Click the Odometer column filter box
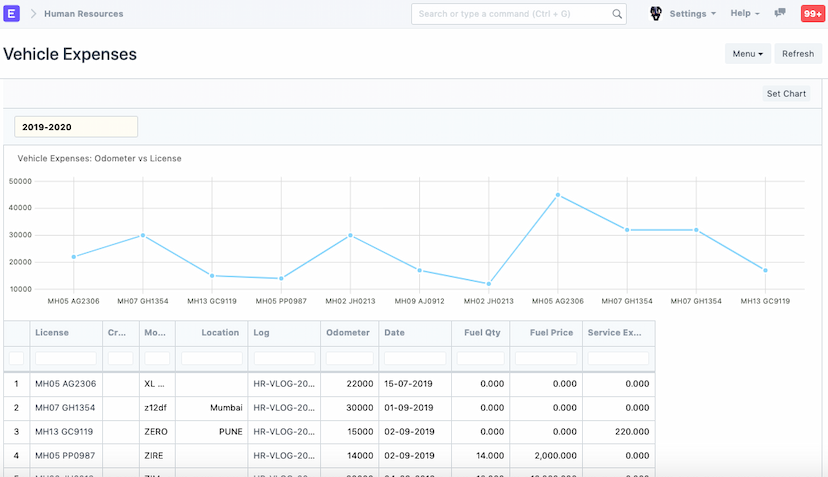 tap(350, 358)
